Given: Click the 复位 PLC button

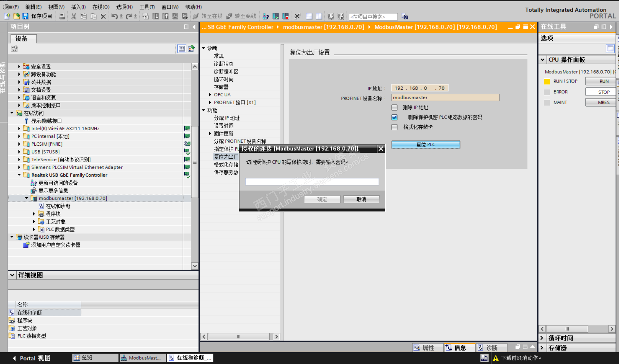Looking at the screenshot, I should tap(426, 145).
